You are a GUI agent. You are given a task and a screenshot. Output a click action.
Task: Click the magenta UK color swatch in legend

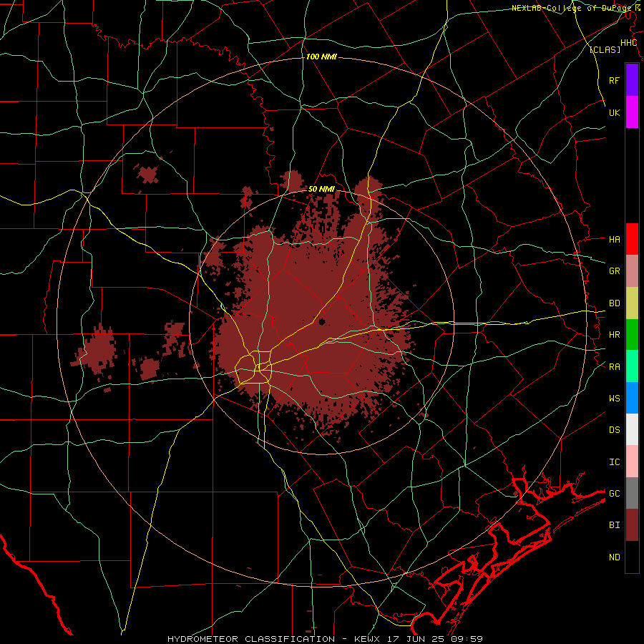click(632, 112)
